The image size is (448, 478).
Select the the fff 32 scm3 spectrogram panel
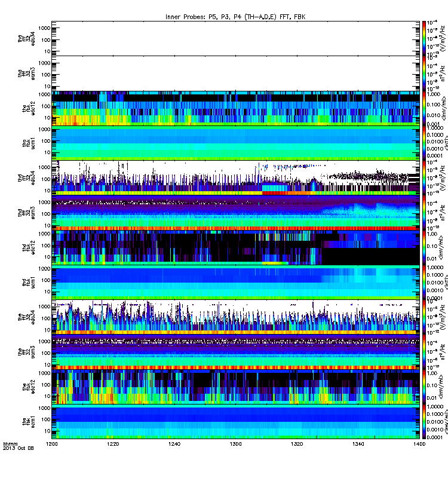235,352
